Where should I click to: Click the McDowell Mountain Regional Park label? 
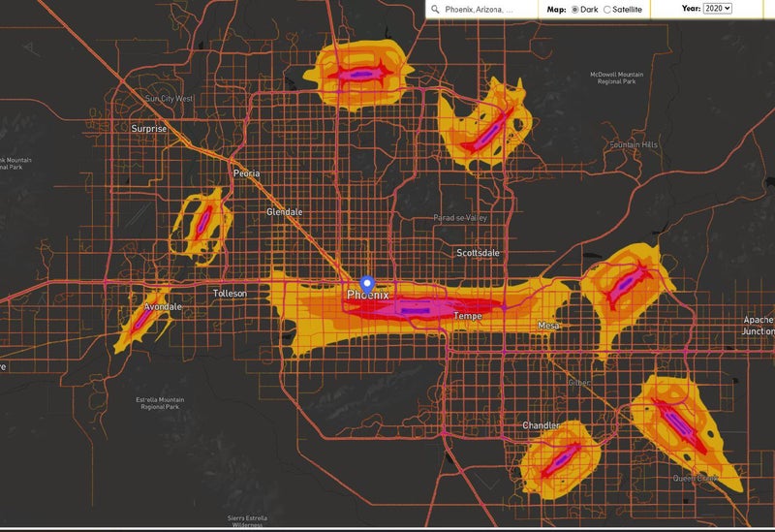coord(617,78)
